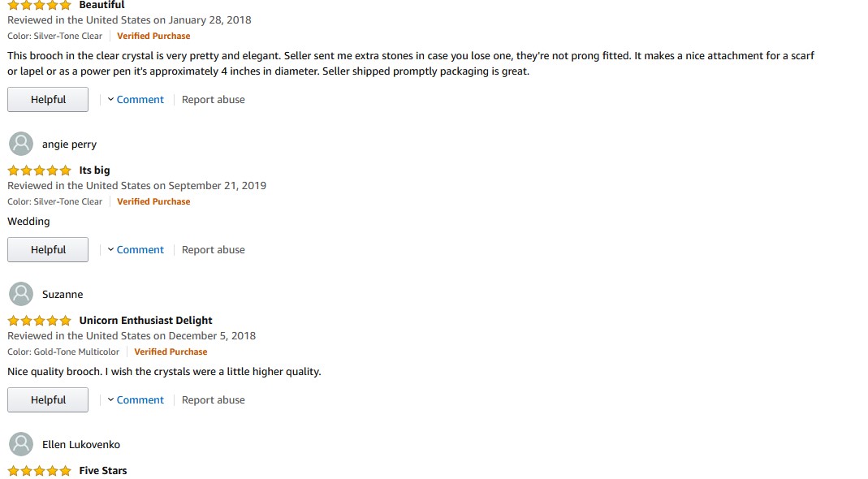Report abuse on Suzanne's review
Viewport: 868px width, 479px height.
point(213,400)
